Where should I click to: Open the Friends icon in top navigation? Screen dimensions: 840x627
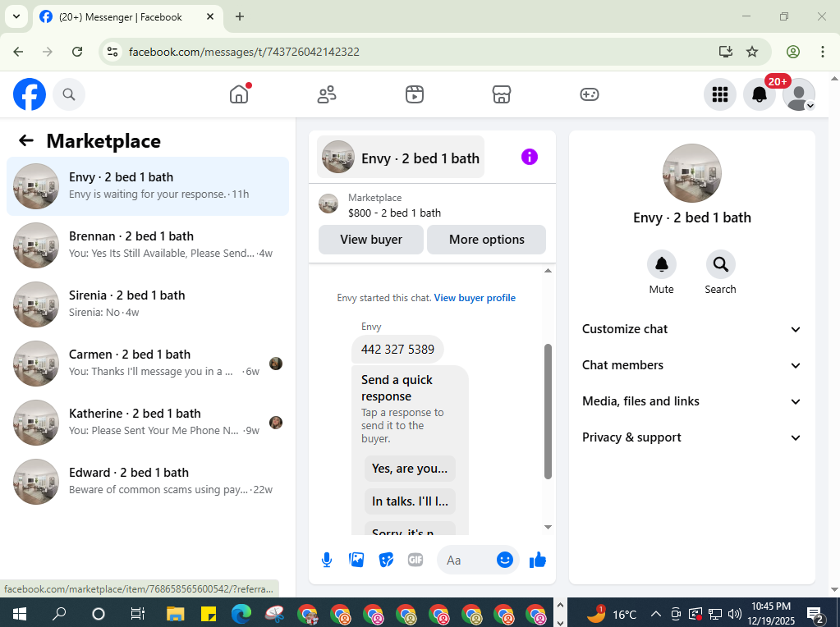(327, 94)
